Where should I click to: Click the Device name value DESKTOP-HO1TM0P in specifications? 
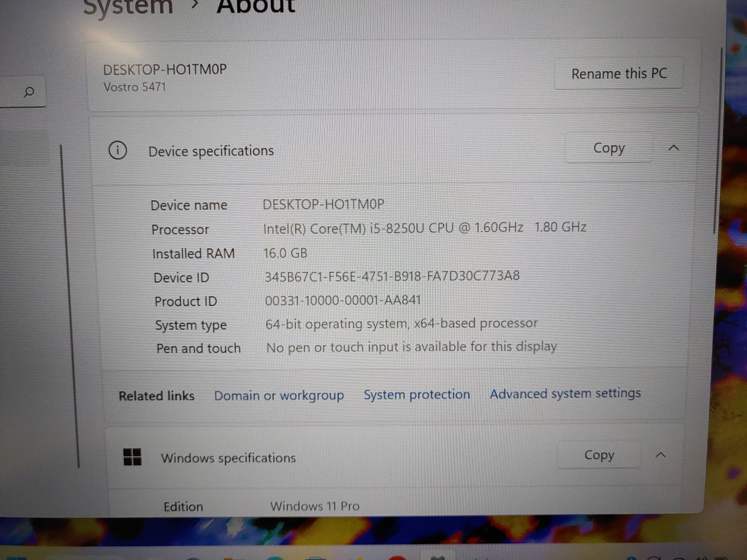pyautogui.click(x=323, y=204)
